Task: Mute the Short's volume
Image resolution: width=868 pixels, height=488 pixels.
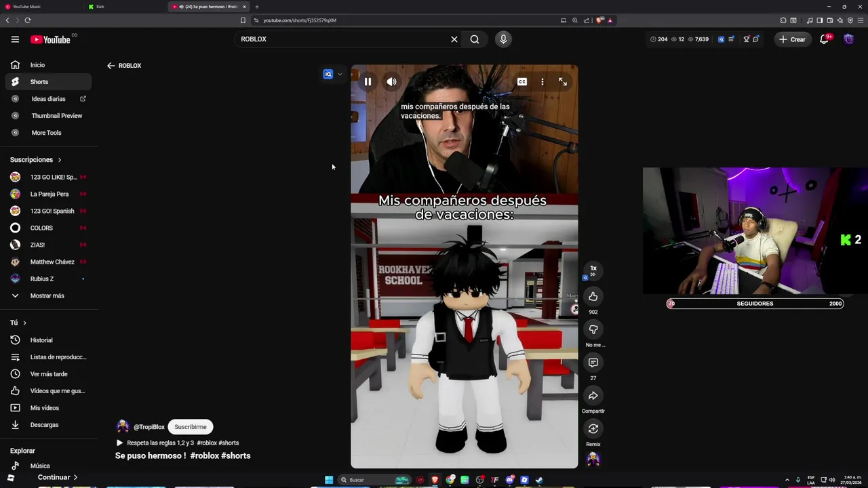Action: [392, 82]
